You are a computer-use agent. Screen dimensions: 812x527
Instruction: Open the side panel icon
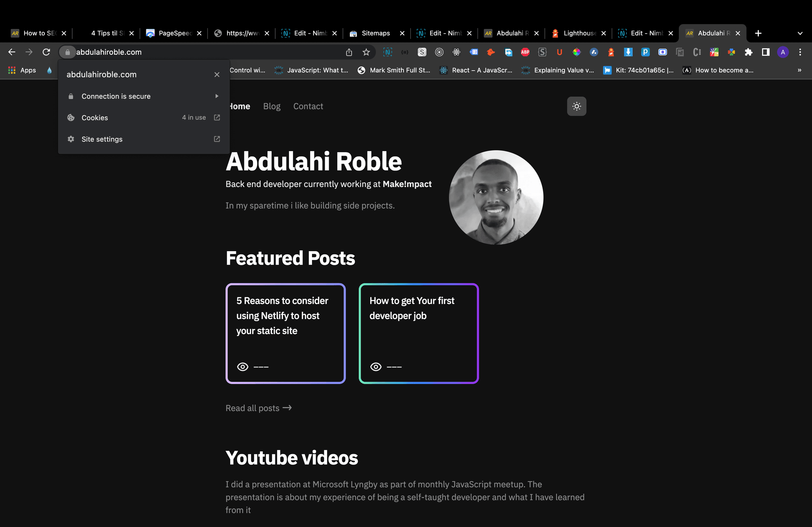pyautogui.click(x=766, y=52)
